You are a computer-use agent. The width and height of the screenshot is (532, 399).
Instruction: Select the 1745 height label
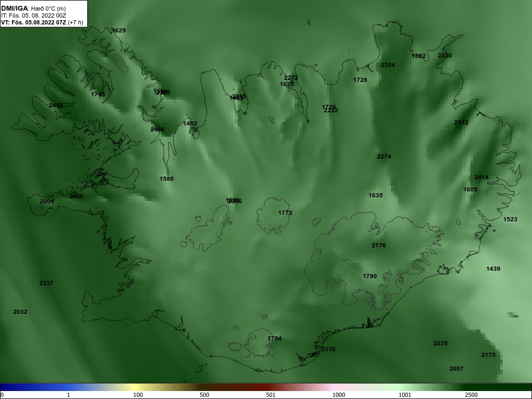[x=98, y=94]
